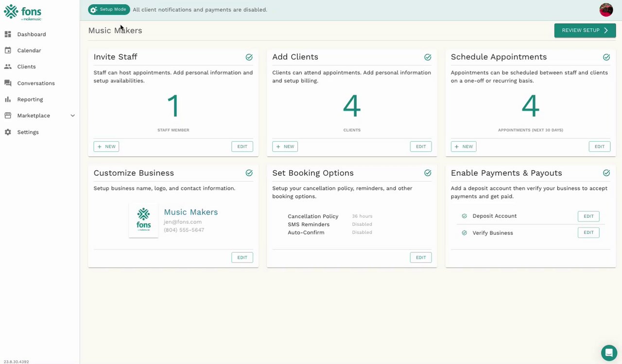Click the Settings gear icon
The width and height of the screenshot is (622, 364).
(8, 132)
